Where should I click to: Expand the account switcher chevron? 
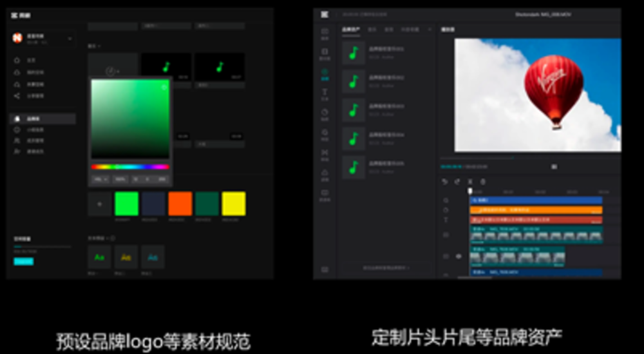70,39
